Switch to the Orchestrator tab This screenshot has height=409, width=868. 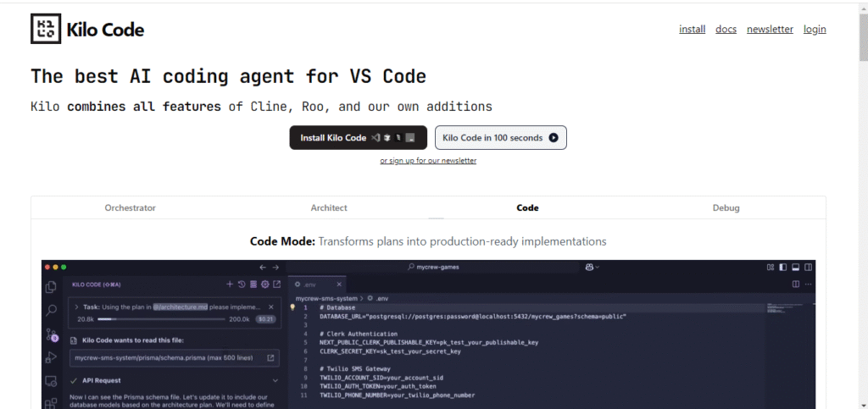[130, 207]
